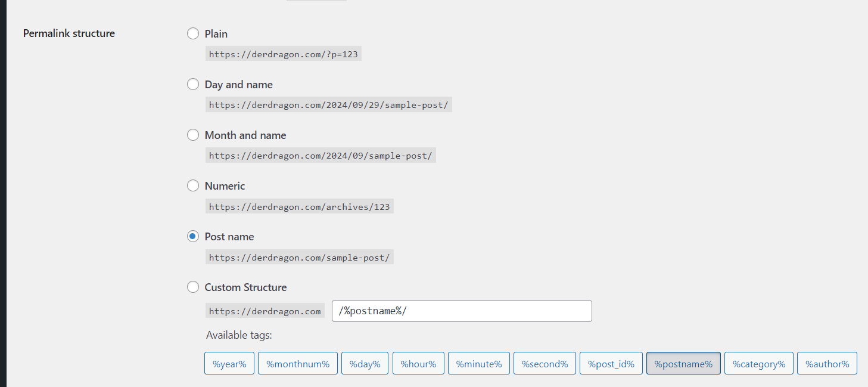Screen dimensions: 868x387
Task: Click the %day% tag button
Action: click(x=365, y=364)
